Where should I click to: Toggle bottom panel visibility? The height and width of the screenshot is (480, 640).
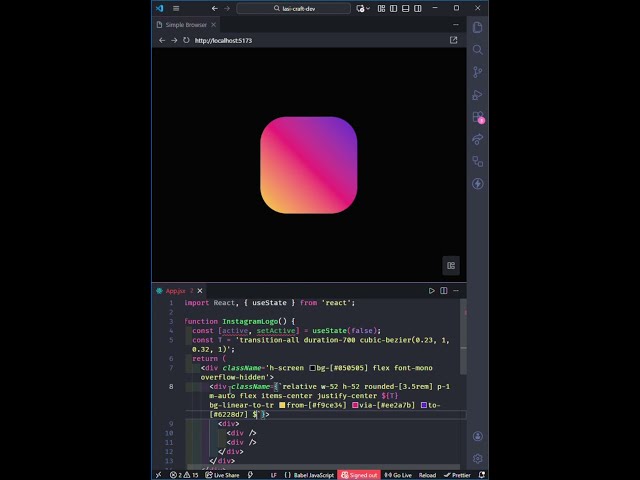tap(405, 8)
